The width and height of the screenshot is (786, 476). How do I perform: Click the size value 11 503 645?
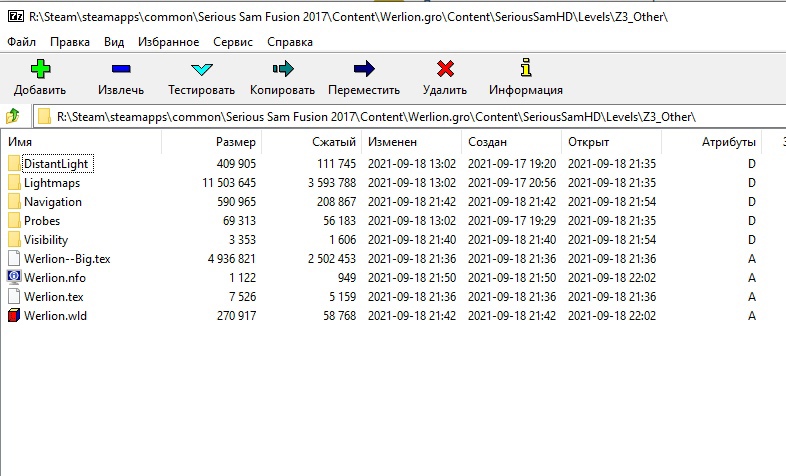click(x=229, y=183)
